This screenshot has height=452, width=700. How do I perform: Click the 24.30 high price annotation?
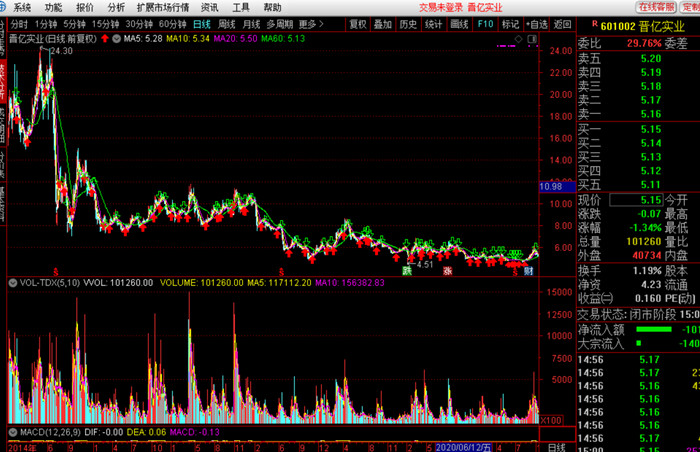[x=61, y=51]
